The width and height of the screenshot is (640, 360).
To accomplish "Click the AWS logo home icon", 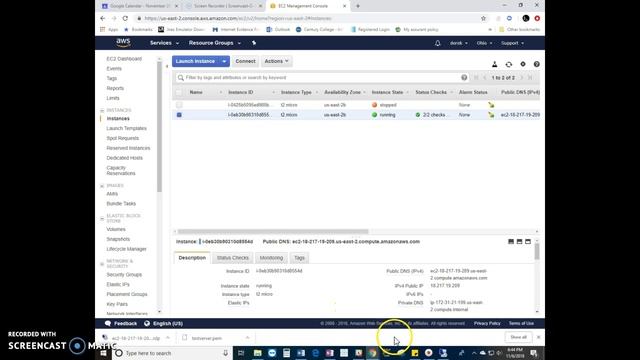I will [123, 42].
